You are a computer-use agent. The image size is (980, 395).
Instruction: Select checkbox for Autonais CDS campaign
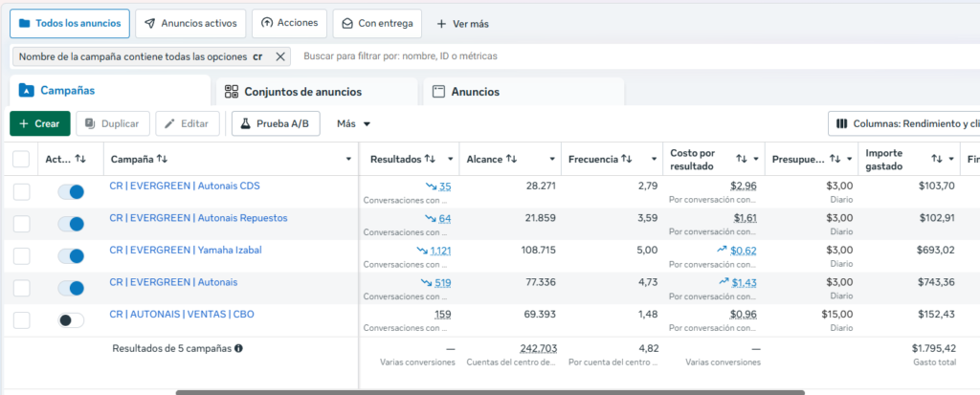click(x=21, y=192)
